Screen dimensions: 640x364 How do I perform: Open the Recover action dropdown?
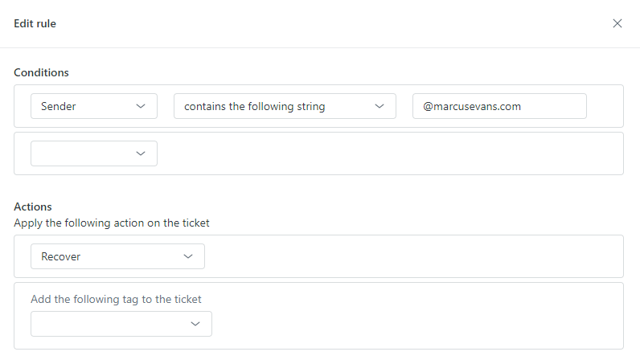point(117,256)
